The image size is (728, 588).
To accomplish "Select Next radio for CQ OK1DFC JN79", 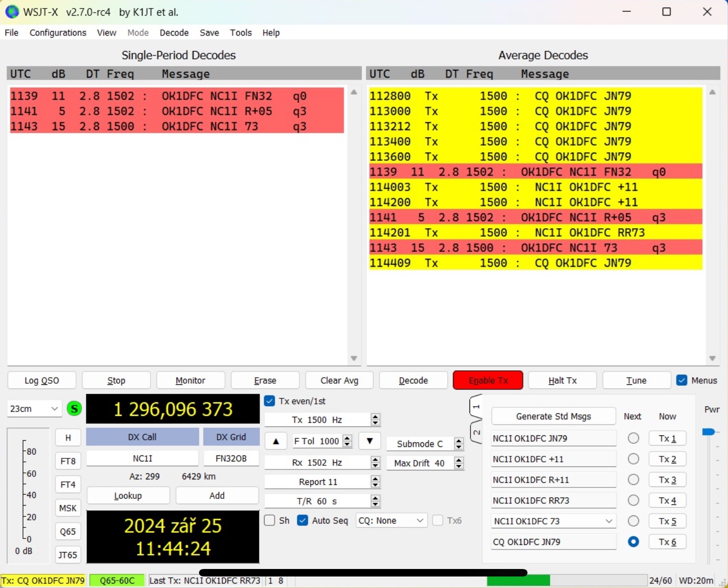I will [633, 541].
